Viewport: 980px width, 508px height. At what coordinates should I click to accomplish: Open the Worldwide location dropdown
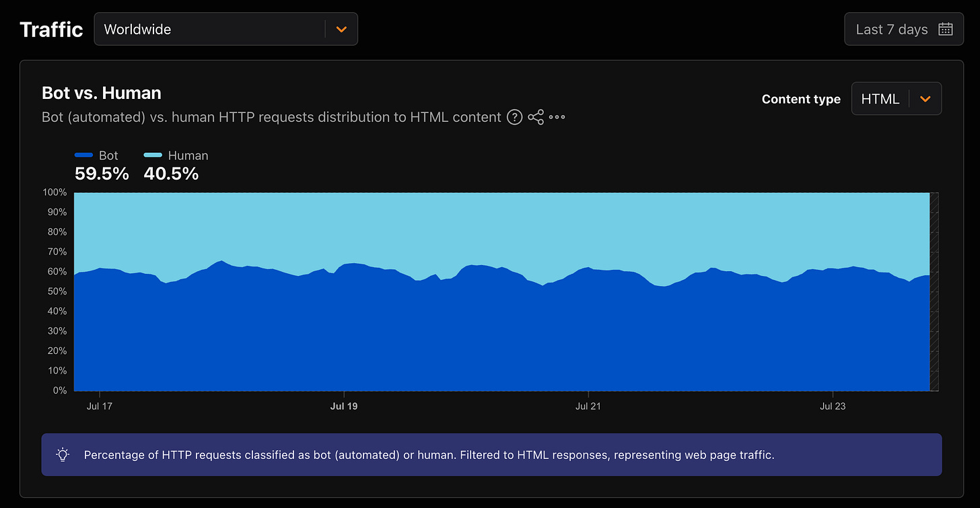[x=225, y=29]
